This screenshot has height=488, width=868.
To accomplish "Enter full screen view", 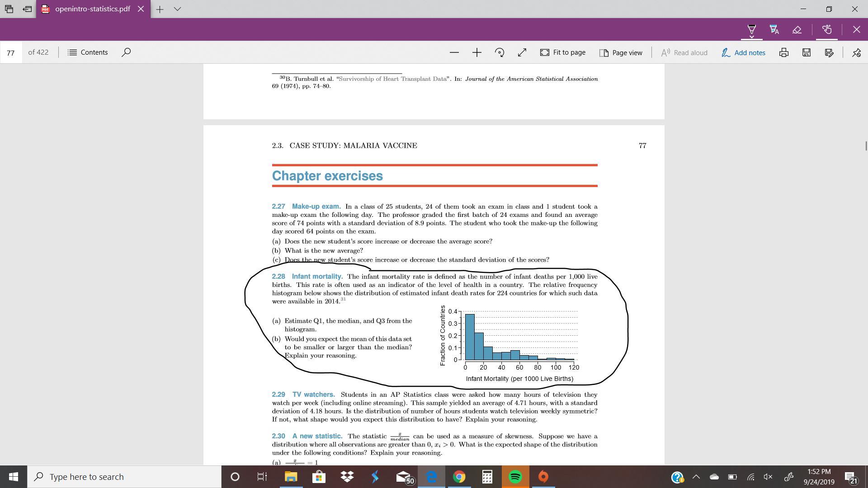I will 522,52.
